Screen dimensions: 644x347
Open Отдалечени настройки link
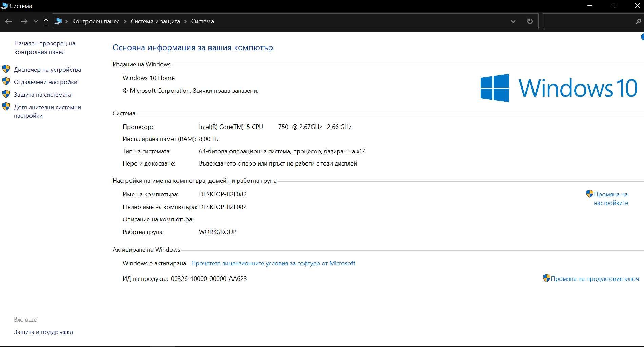45,82
